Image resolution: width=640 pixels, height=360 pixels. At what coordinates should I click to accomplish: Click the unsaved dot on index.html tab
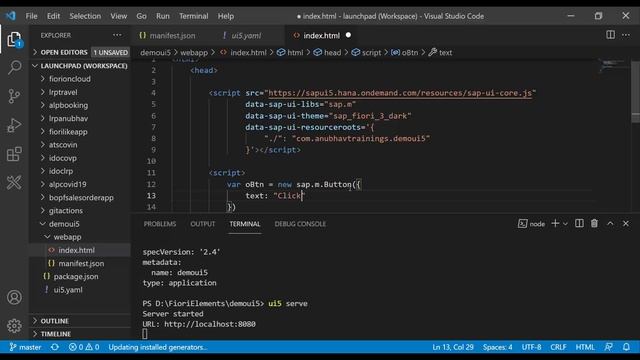(348, 35)
